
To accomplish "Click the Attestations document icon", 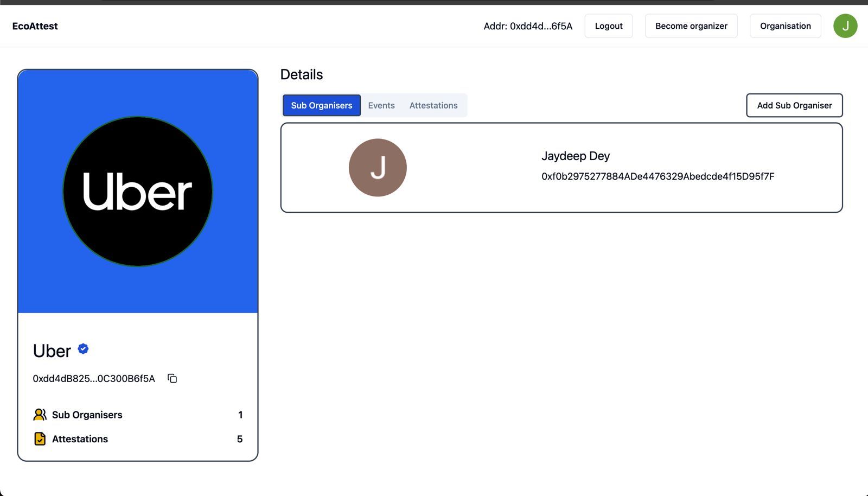I will click(x=40, y=438).
